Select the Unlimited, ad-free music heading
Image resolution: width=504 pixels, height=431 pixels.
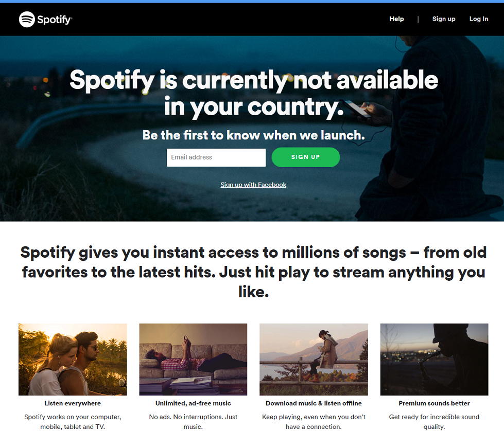193,403
